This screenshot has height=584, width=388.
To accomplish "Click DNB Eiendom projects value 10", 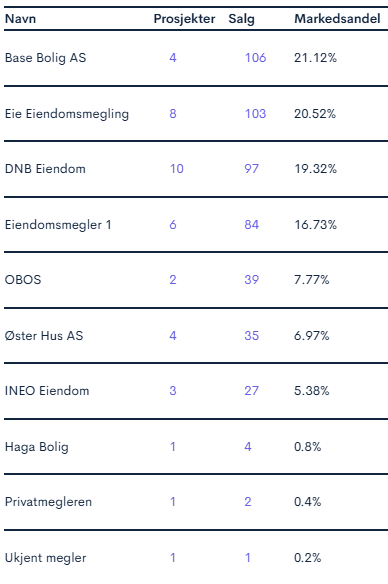I will 176,169.
